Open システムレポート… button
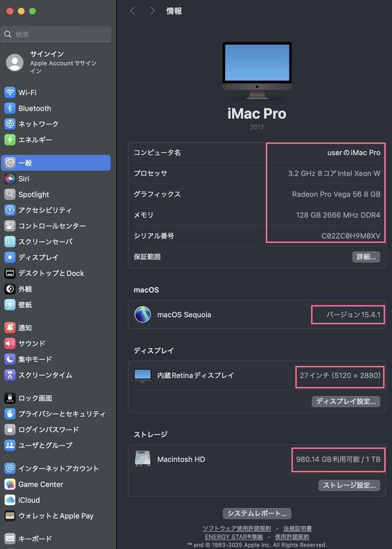392x549 pixels. click(257, 513)
